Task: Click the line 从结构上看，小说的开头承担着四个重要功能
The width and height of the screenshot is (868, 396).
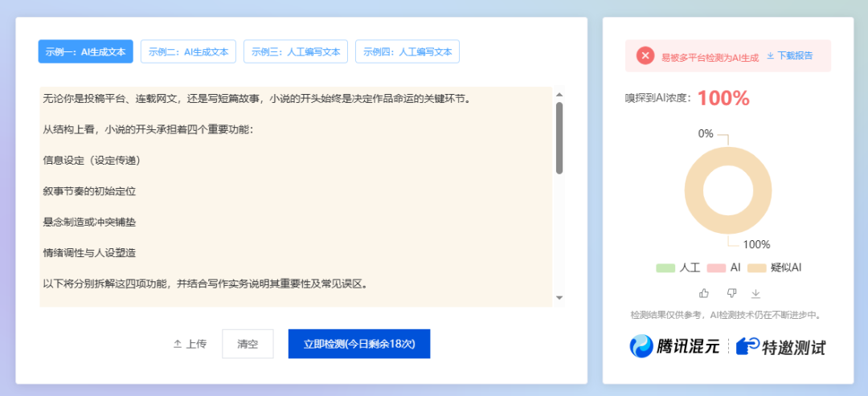Action: pos(148,130)
